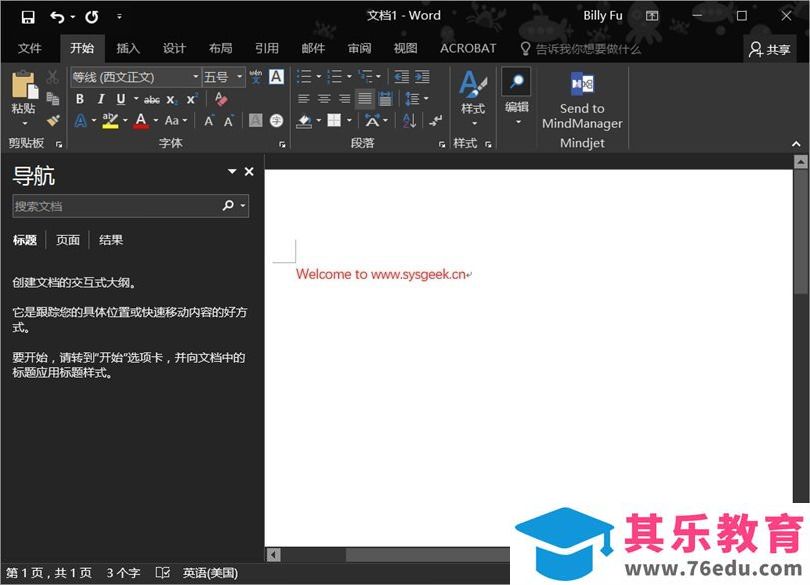The height and width of the screenshot is (585, 810).
Task: Select the Format Painter brush
Action: click(53, 121)
